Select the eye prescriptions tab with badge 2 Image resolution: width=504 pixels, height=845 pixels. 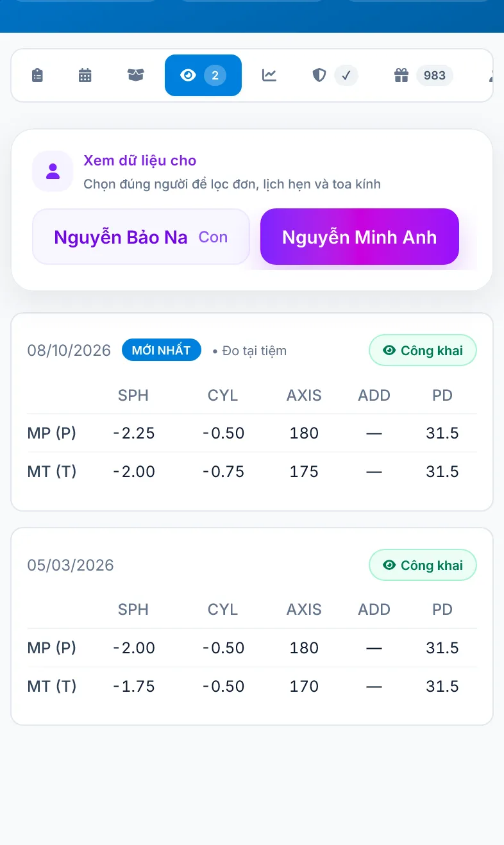203,76
